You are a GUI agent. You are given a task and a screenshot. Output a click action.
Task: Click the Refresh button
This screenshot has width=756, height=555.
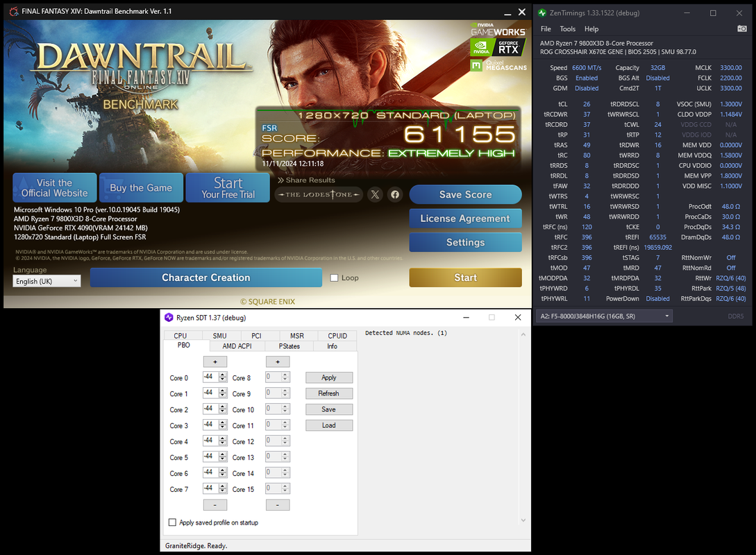329,393
